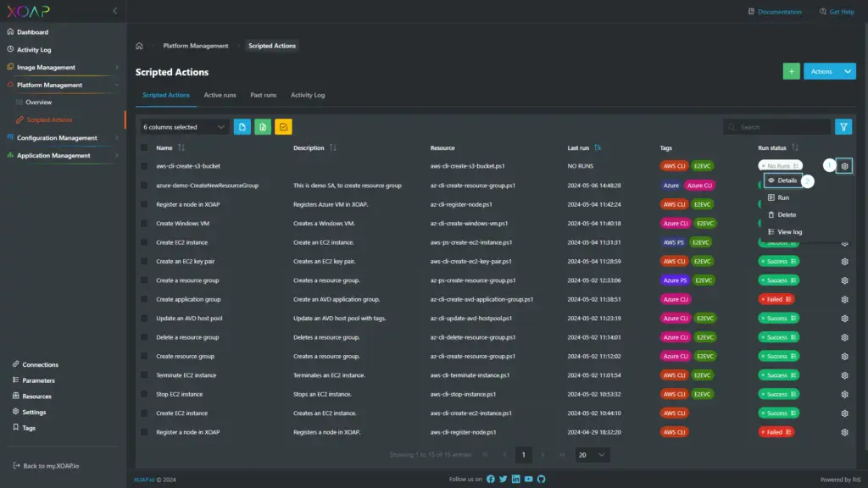Select Terminate EC2 instance row checkbox
The width and height of the screenshot is (868, 488).
pos(144,375)
